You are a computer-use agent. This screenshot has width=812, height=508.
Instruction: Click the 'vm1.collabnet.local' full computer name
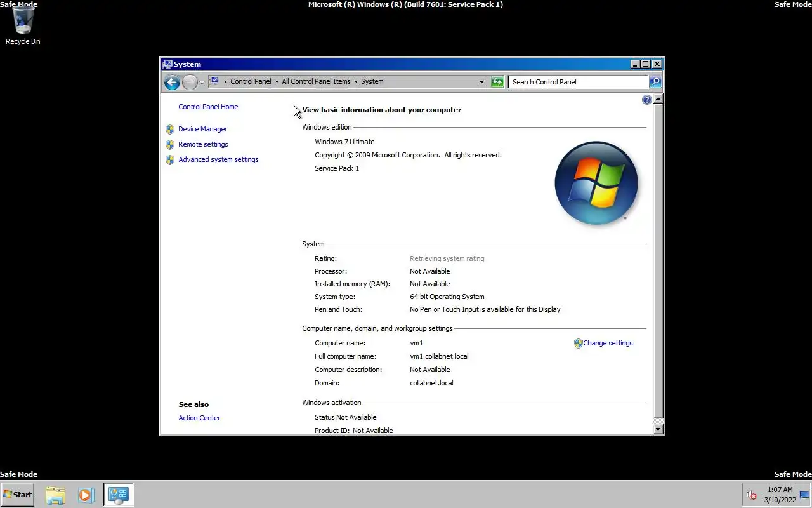point(439,356)
